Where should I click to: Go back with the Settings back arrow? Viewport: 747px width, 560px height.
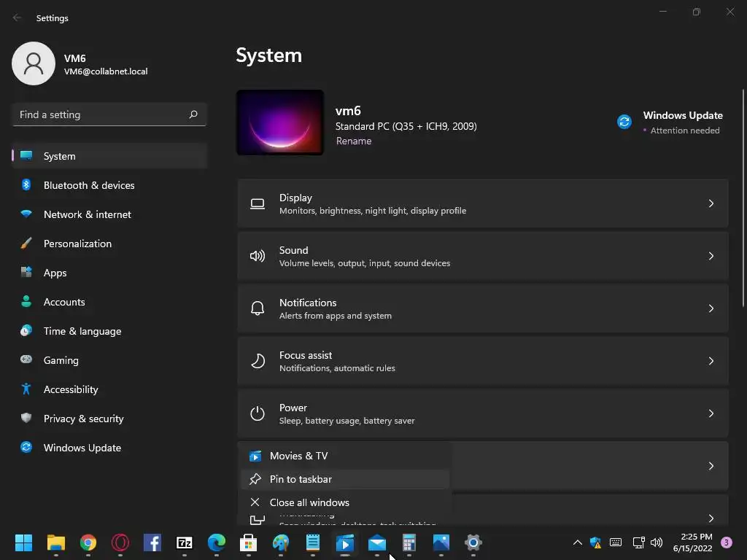[18, 17]
